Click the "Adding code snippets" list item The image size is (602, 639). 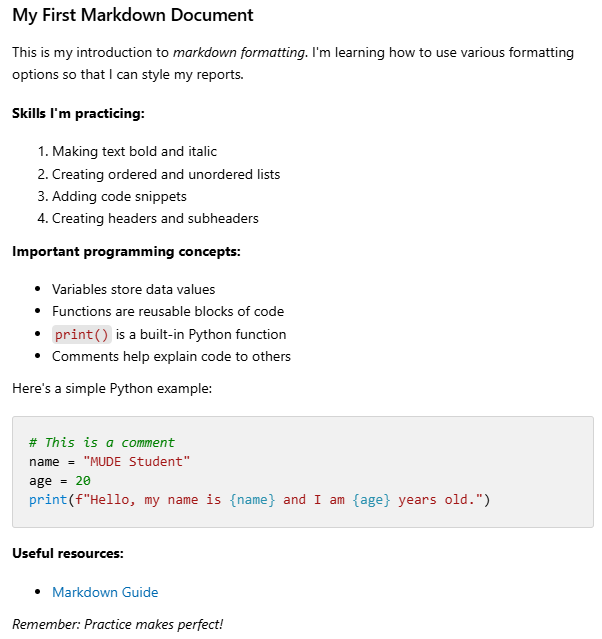[x=119, y=196]
